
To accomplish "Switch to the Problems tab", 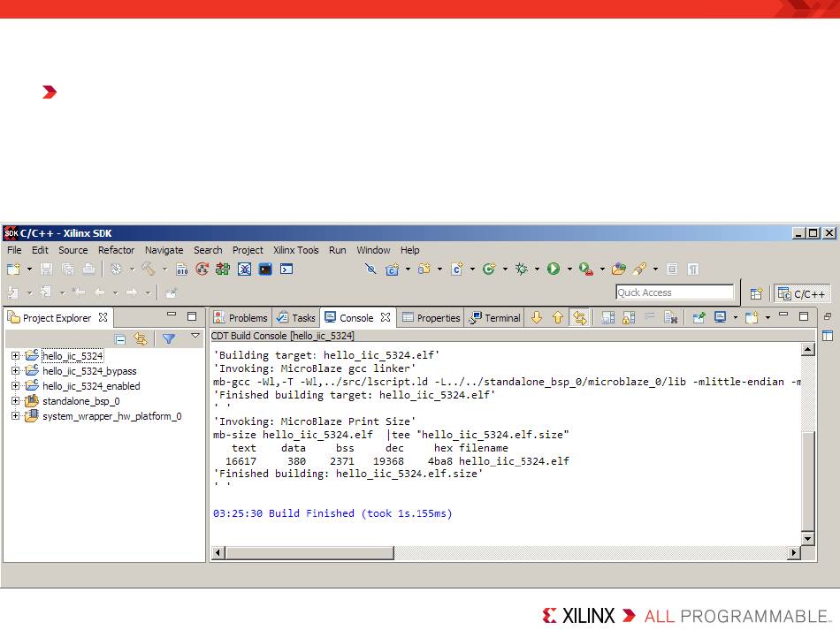I will (x=241, y=318).
